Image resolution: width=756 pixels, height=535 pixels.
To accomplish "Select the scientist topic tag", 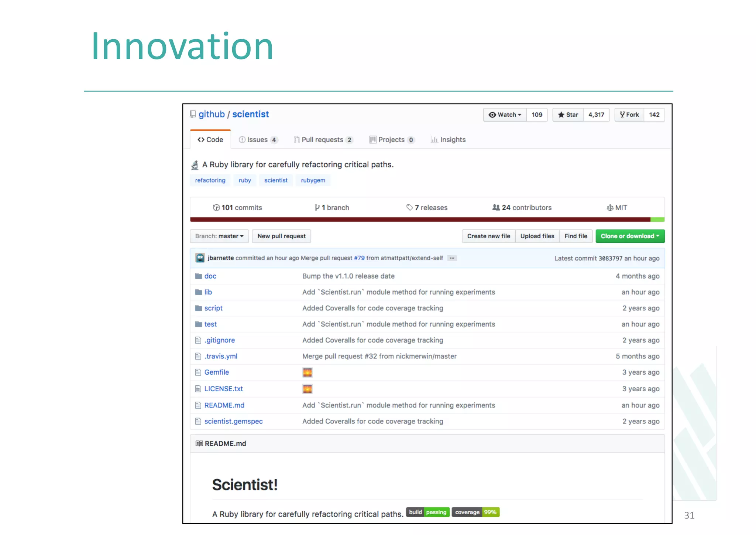I will point(276,180).
